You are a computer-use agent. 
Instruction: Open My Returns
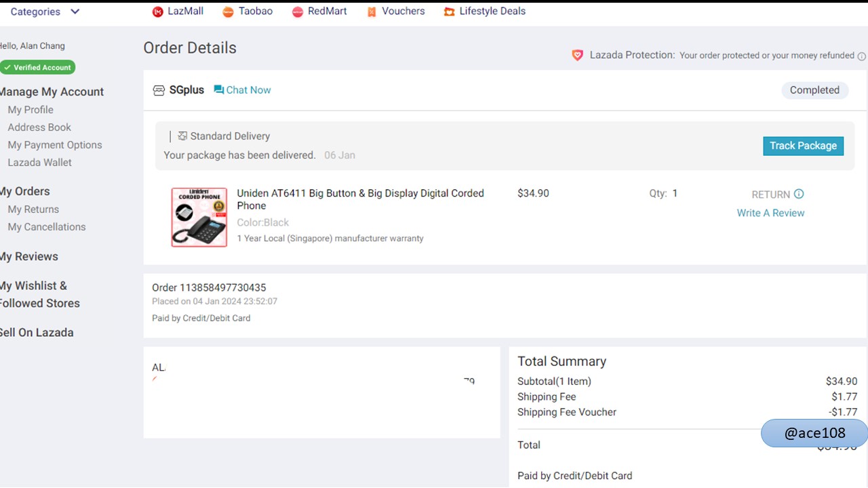[33, 209]
